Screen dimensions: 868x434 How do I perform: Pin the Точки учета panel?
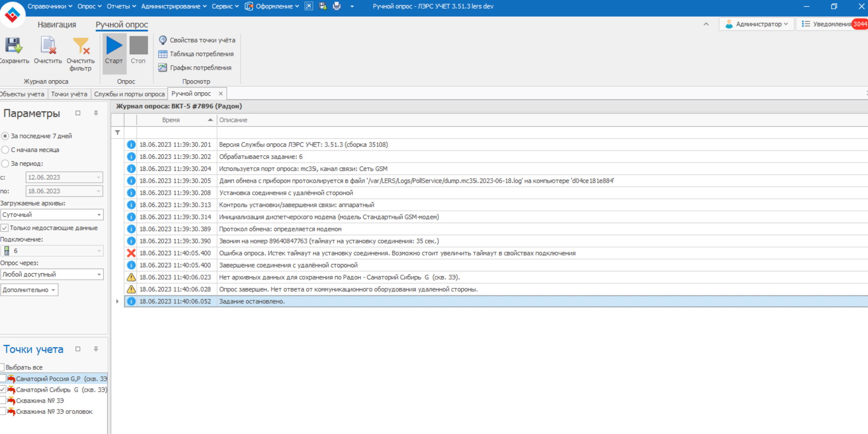[96, 349]
